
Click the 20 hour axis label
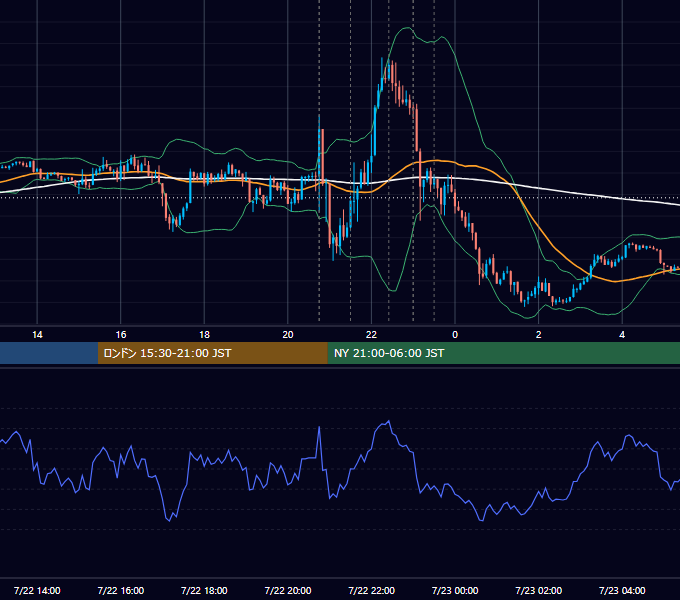288,335
